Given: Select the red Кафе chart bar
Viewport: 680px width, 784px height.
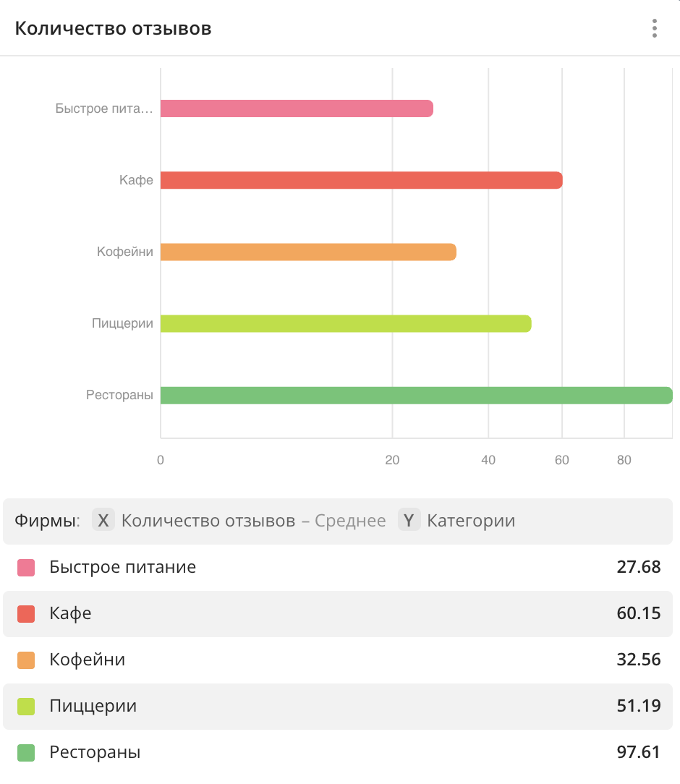Looking at the screenshot, I should click(x=361, y=180).
